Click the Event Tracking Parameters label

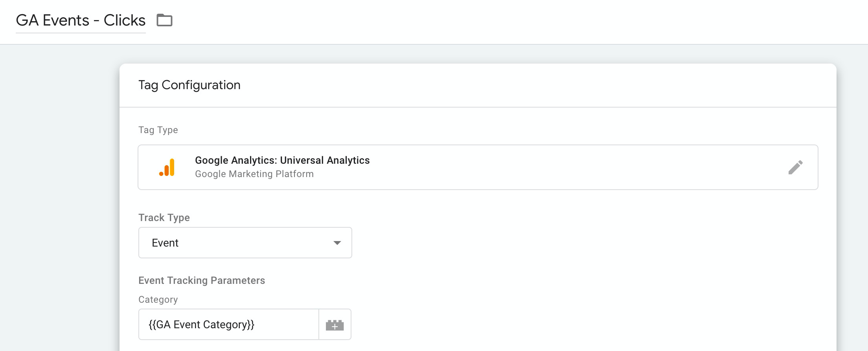click(202, 280)
